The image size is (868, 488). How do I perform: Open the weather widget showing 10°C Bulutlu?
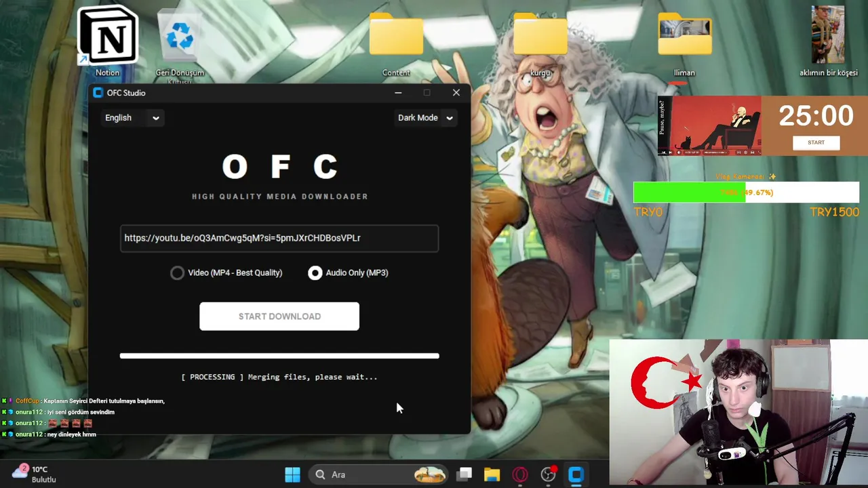coord(35,474)
